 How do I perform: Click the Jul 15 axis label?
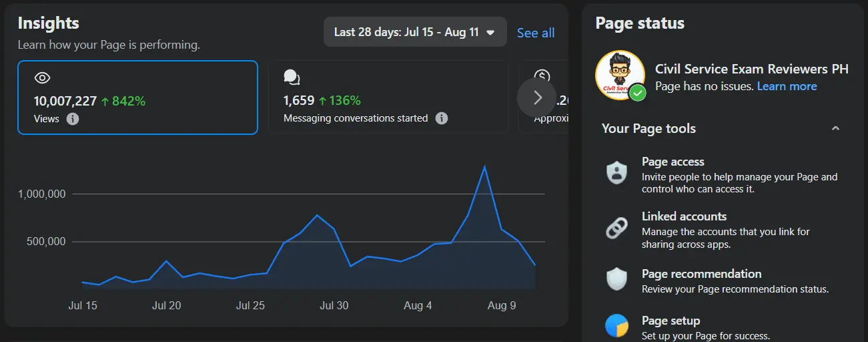pyautogui.click(x=83, y=306)
